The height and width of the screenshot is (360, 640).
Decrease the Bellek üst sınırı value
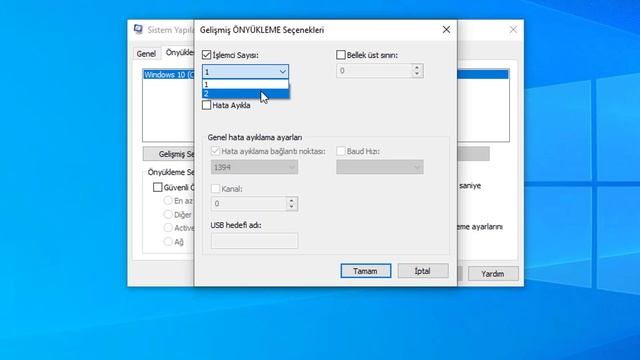pyautogui.click(x=417, y=74)
